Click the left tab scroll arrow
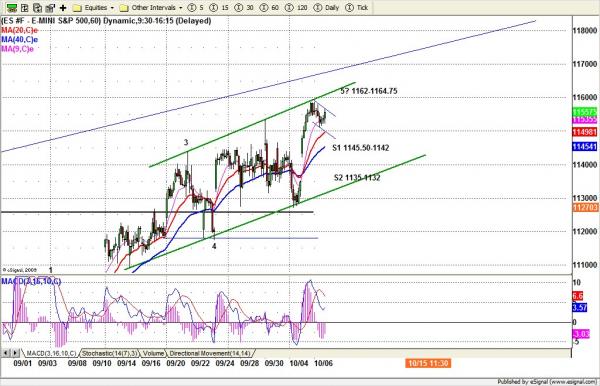Image resolution: width=600 pixels, height=386 pixels. coord(6,353)
